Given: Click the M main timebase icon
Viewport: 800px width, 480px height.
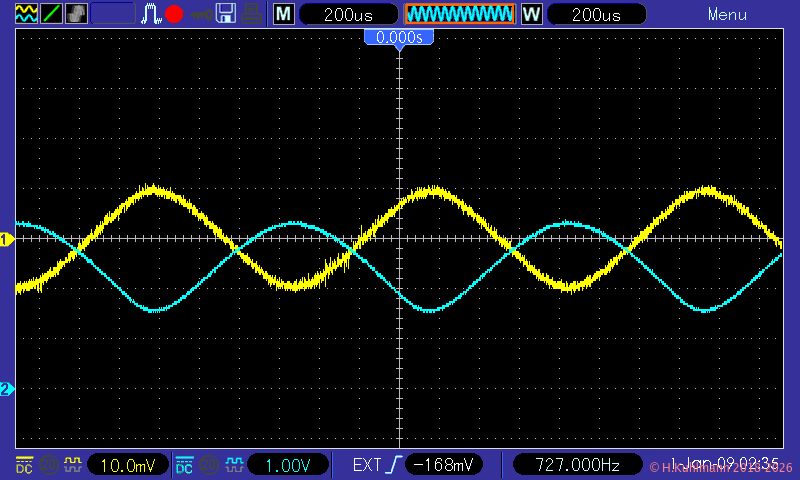Looking at the screenshot, I should [x=284, y=14].
